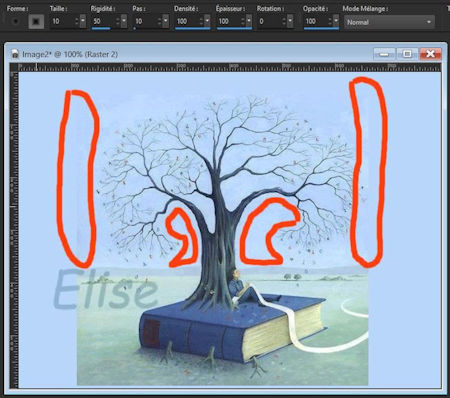The height and width of the screenshot is (398, 450).
Task: Select the round brush shape
Action: (15, 22)
